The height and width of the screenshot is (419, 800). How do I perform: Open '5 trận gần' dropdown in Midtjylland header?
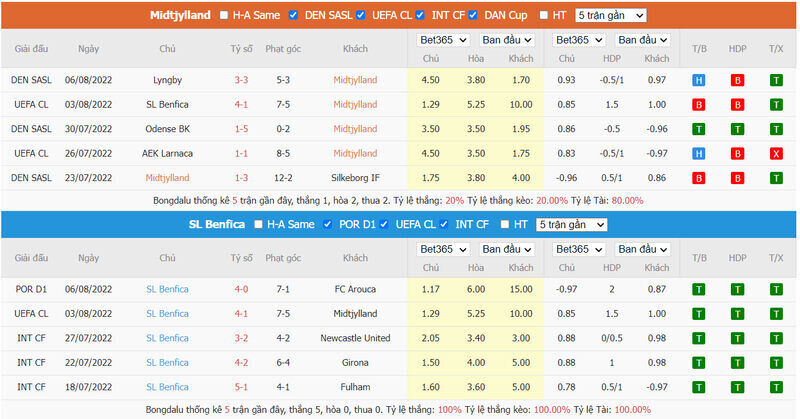click(611, 15)
